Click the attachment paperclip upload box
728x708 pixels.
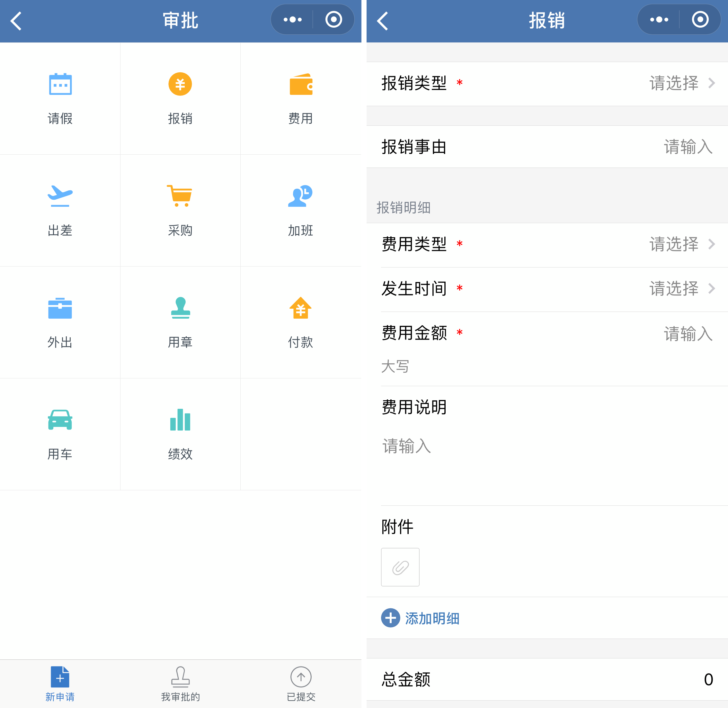click(400, 567)
